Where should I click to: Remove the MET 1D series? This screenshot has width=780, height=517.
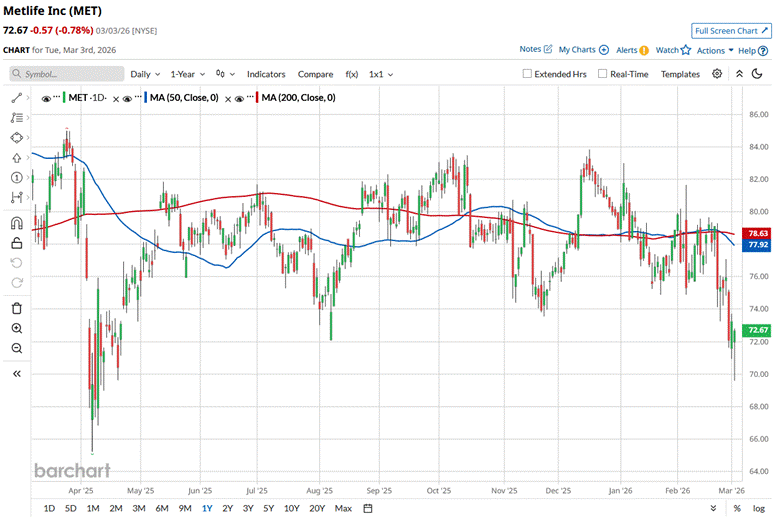point(116,99)
